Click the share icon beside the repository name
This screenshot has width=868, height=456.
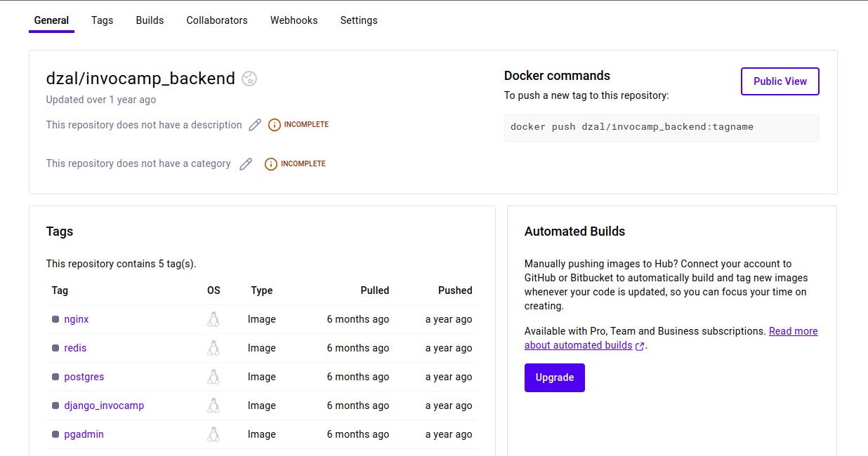point(249,79)
